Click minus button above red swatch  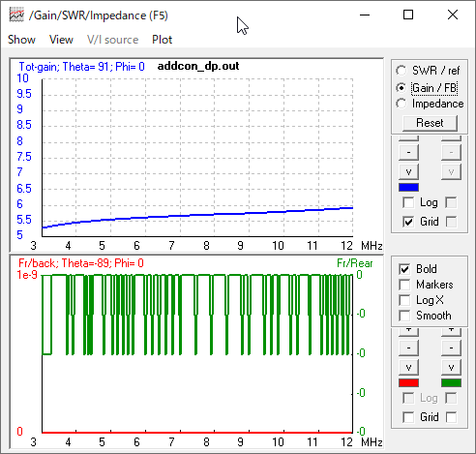(x=408, y=348)
